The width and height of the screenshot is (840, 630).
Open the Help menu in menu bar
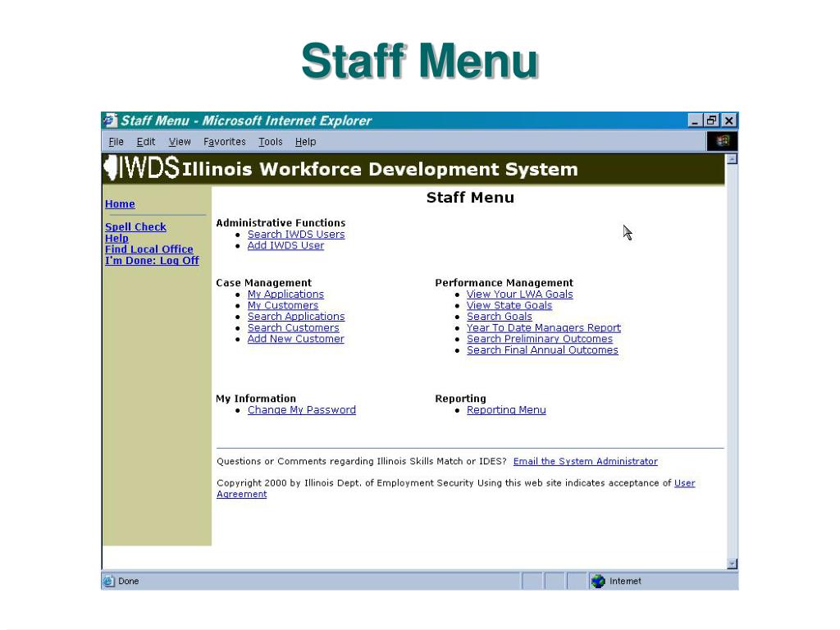(305, 142)
